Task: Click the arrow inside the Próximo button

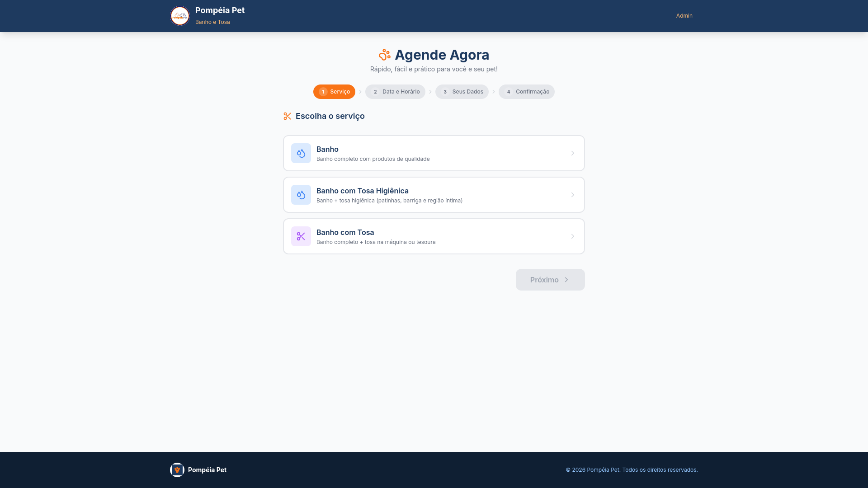Action: pos(566,280)
